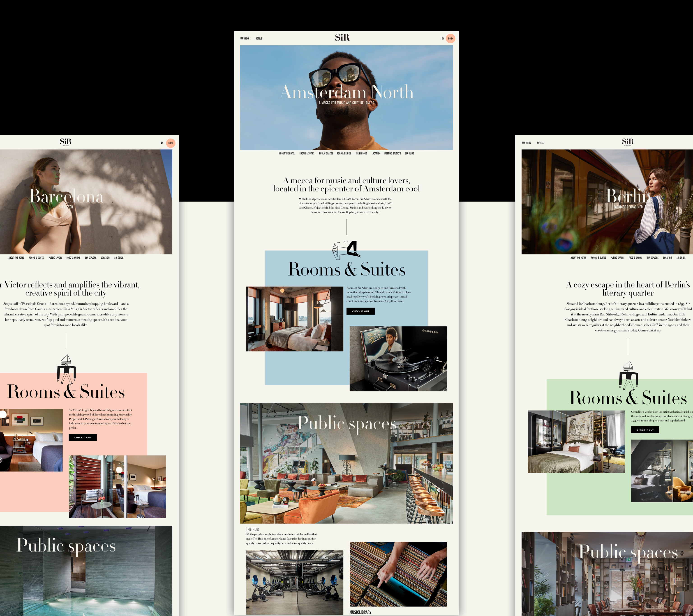This screenshot has width=693, height=616.
Task: Click Check It Out under Amsterdam Rooms & Suites
Action: click(x=360, y=311)
